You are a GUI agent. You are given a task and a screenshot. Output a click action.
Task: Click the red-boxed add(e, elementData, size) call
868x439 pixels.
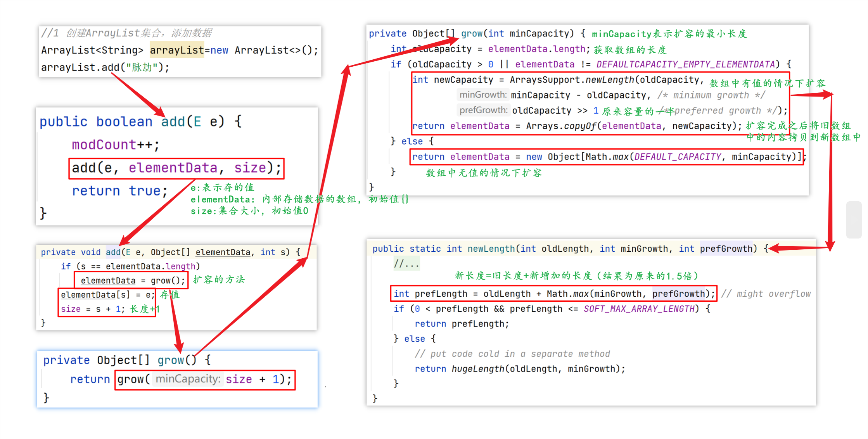[x=176, y=168]
